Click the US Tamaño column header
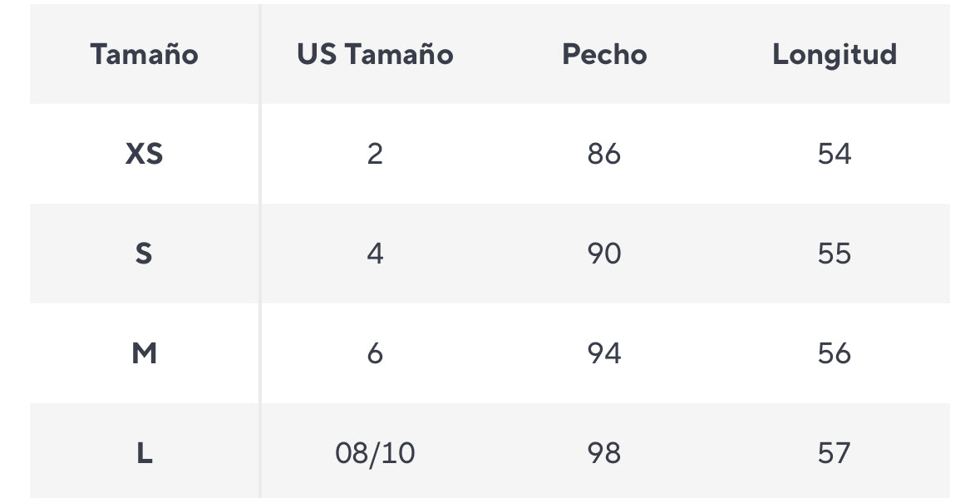980x498 pixels. 375,54
